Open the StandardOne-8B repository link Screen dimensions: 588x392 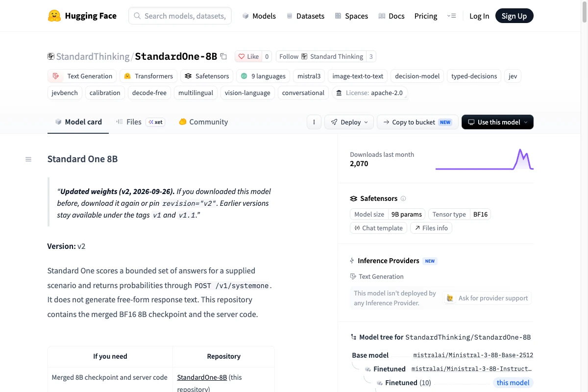pyautogui.click(x=202, y=377)
